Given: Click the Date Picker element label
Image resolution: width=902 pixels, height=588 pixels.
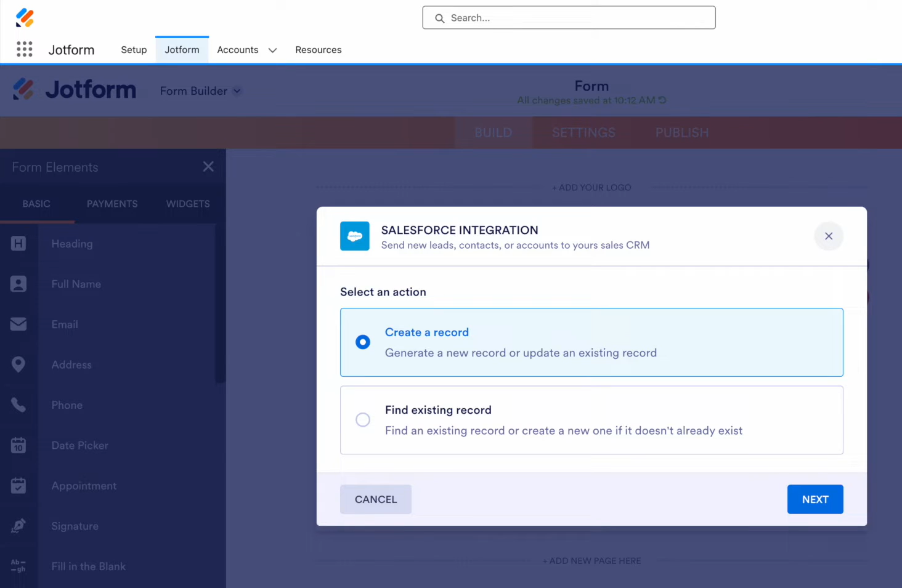Looking at the screenshot, I should pyautogui.click(x=80, y=445).
